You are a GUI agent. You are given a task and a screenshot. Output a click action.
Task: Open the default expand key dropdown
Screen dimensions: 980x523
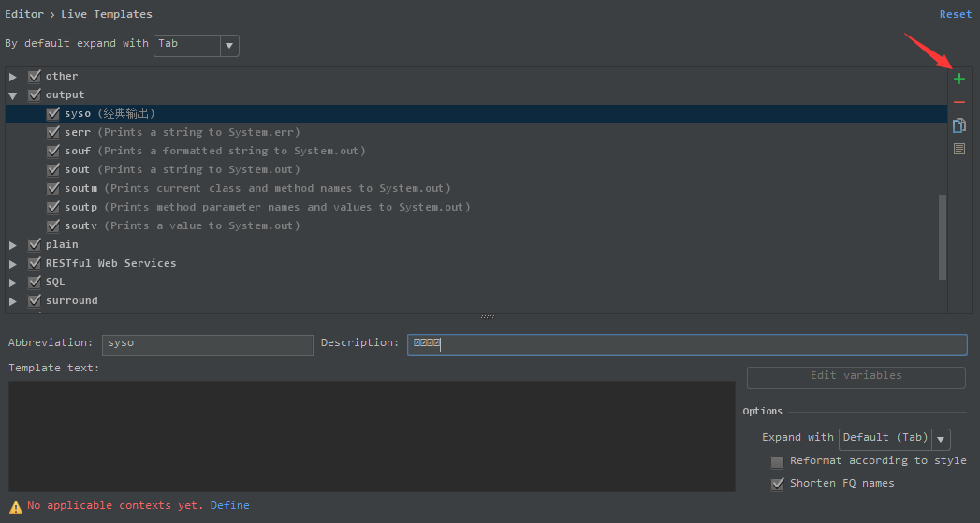click(229, 45)
